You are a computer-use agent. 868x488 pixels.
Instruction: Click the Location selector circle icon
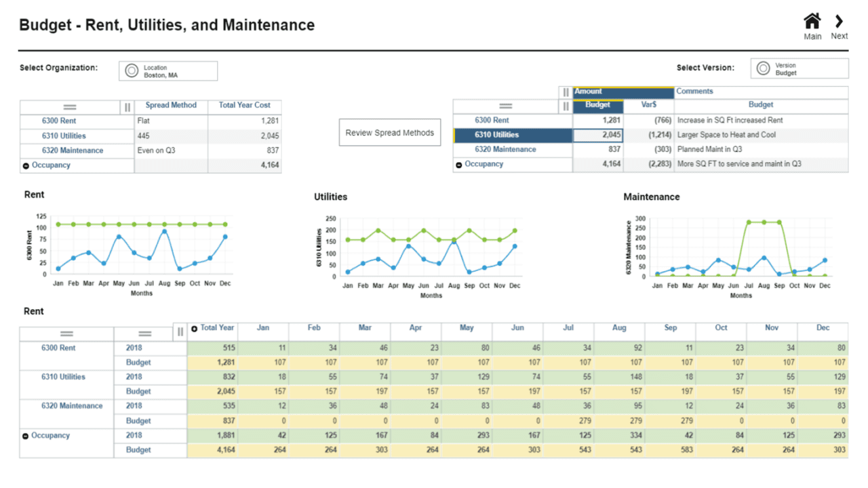(132, 71)
